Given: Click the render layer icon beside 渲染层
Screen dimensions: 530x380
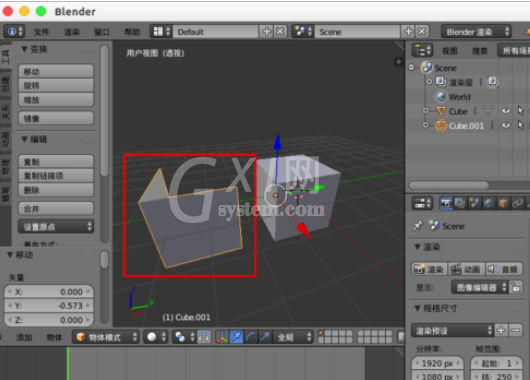Looking at the screenshot, I should pos(493,81).
